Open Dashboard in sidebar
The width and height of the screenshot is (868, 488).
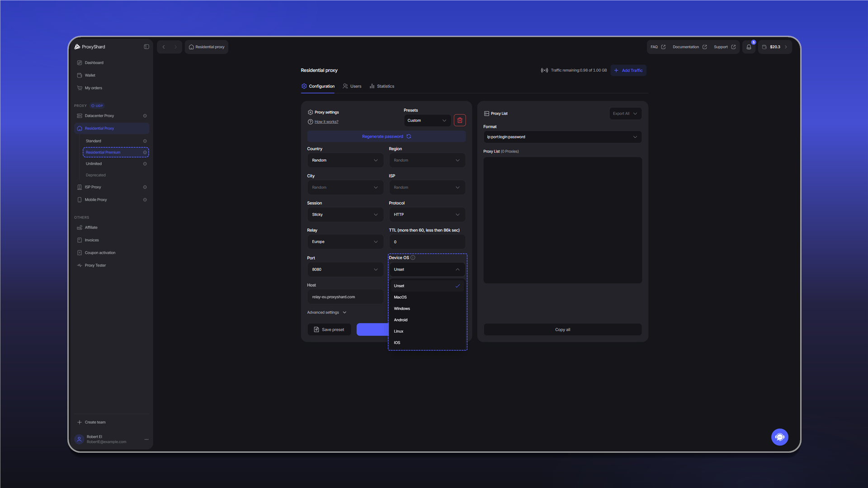click(94, 63)
